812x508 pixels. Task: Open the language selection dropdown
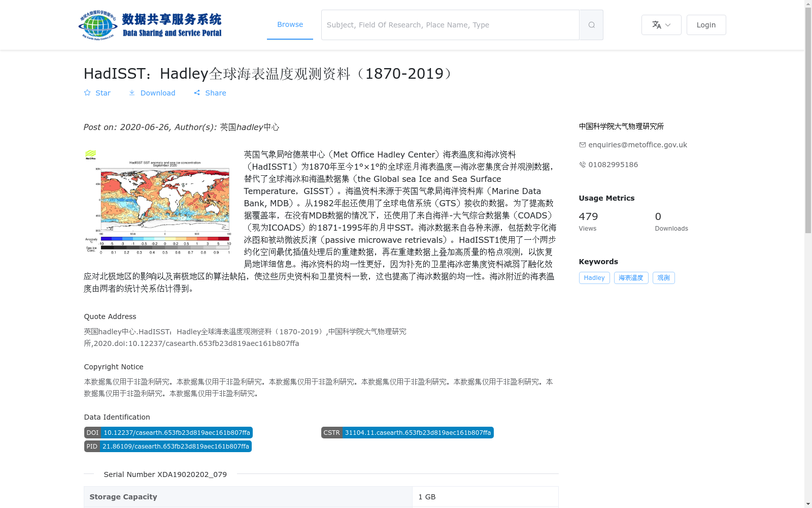tap(661, 24)
